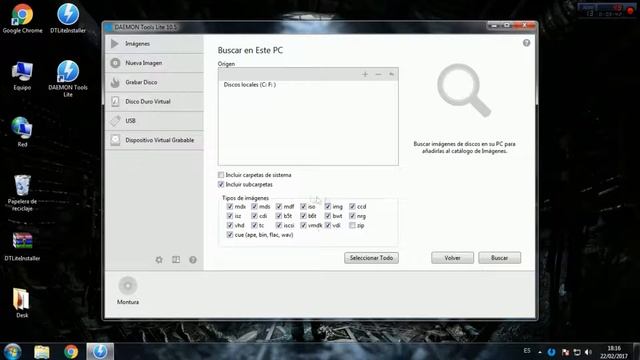Screen dimensions: 640x360
Task: Click the Seleccionar Todo button
Action: click(371, 258)
